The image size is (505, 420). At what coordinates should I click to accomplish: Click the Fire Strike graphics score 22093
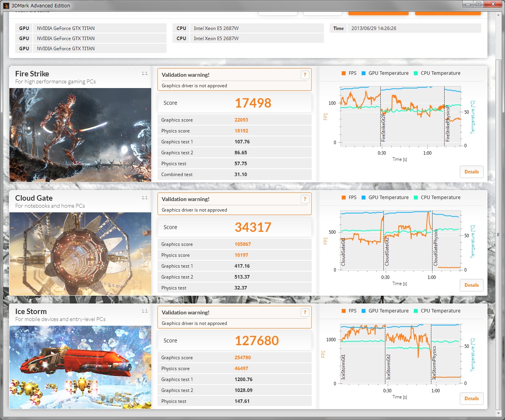coord(241,120)
